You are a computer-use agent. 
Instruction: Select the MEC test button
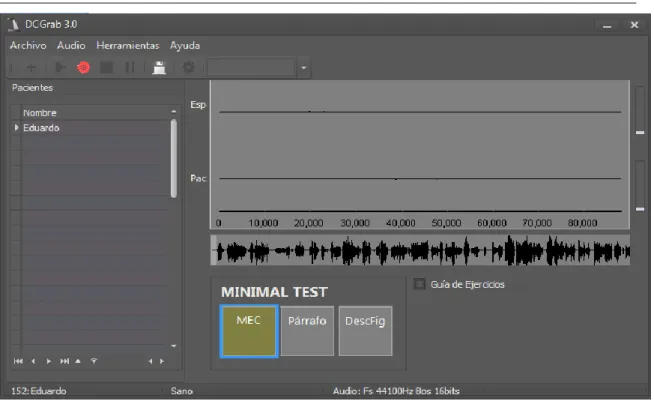click(x=249, y=331)
